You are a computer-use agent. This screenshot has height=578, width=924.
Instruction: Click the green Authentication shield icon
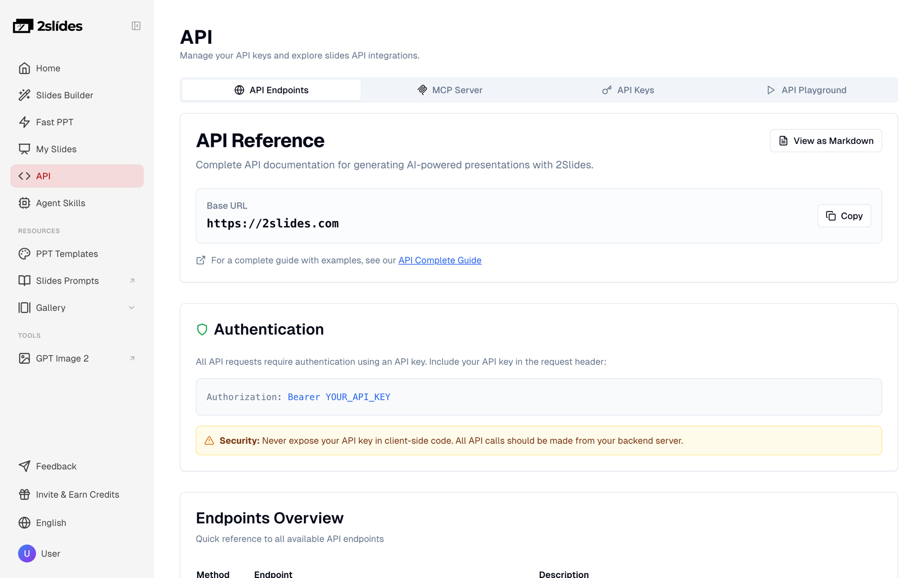tap(202, 329)
